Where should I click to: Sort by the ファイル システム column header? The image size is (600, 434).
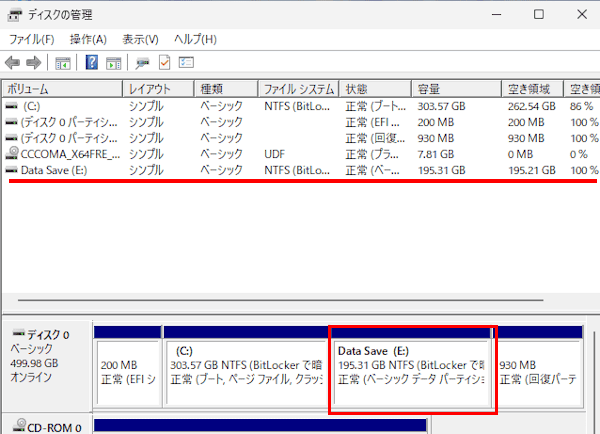(x=298, y=89)
